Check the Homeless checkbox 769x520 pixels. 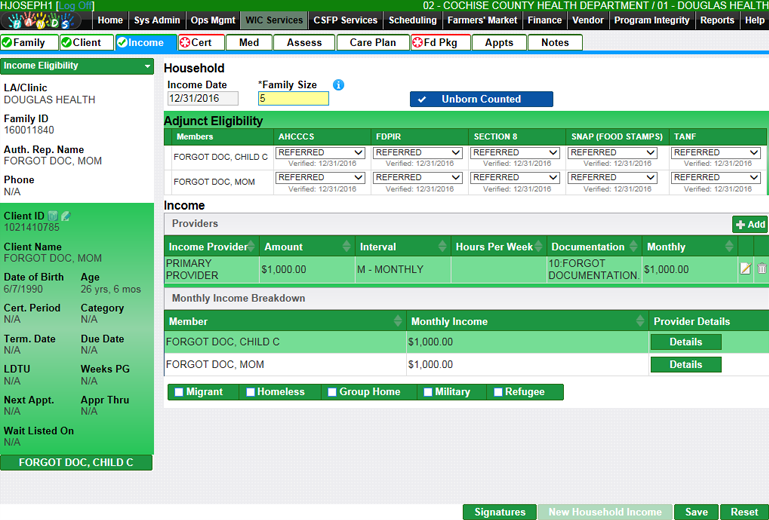tap(251, 392)
